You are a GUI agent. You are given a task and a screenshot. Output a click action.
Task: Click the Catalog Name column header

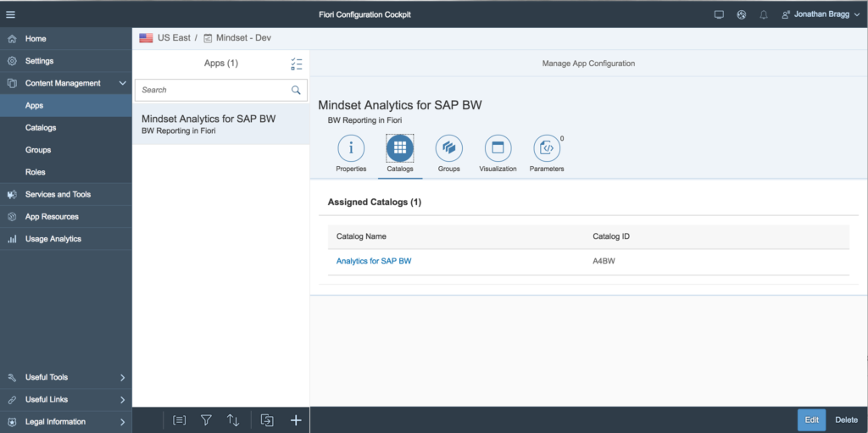[x=361, y=236]
